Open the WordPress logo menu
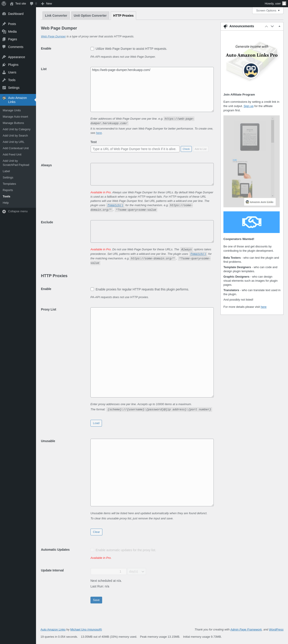Screen dimensions: 288x644 coord(4,4)
